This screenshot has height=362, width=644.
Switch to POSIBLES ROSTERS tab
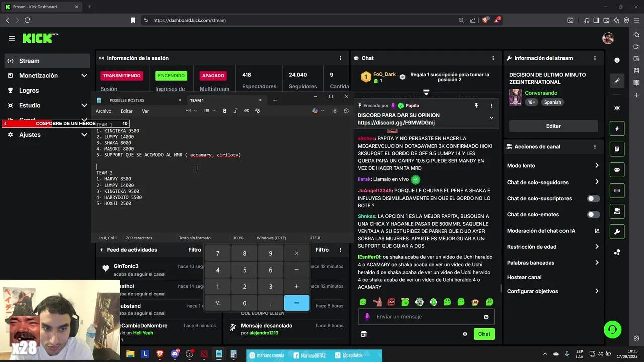(138, 100)
